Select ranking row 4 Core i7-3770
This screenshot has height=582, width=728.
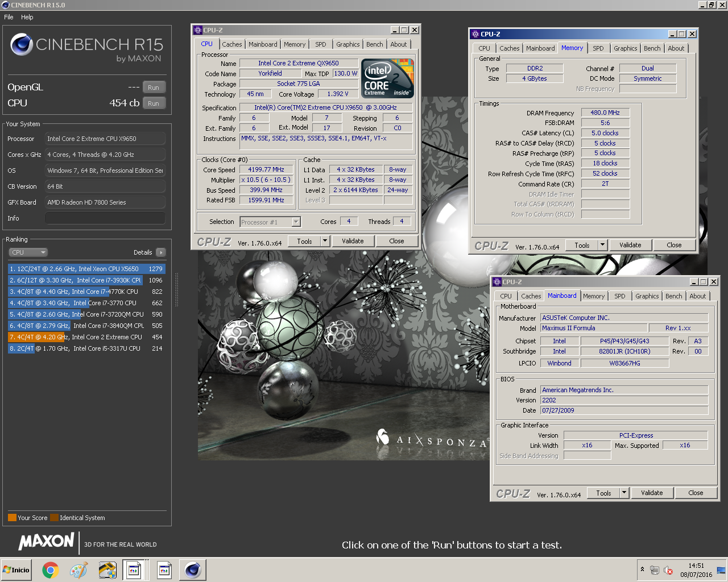(x=86, y=303)
